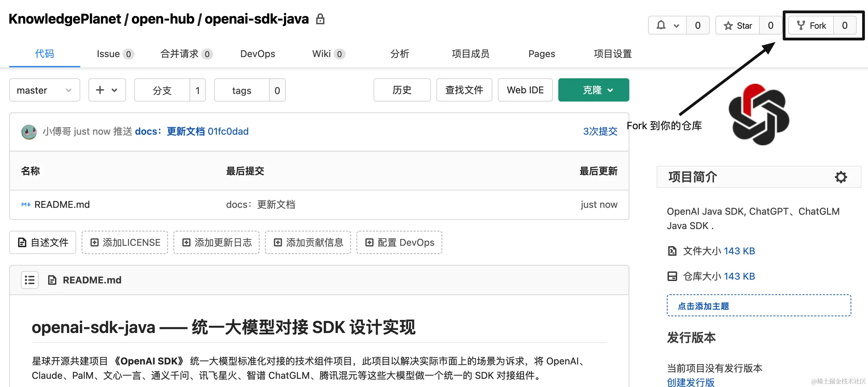Click the 仓库大小 storage icon

coord(672,276)
